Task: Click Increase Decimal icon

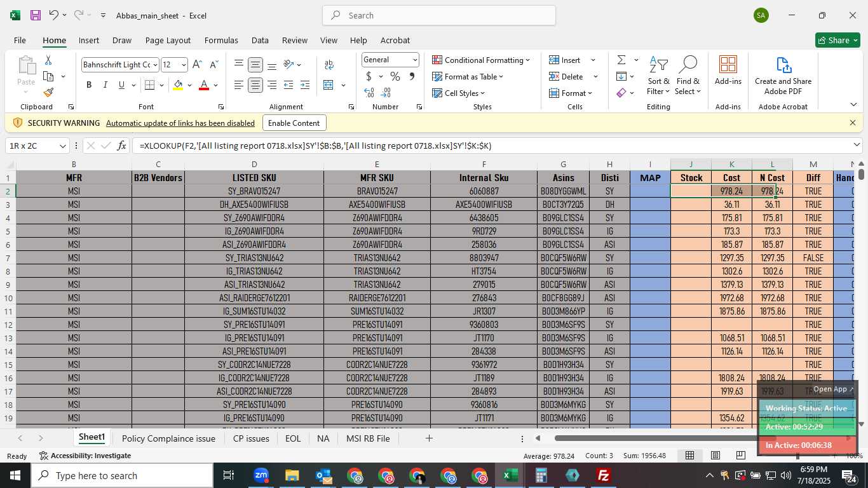Action: click(369, 93)
